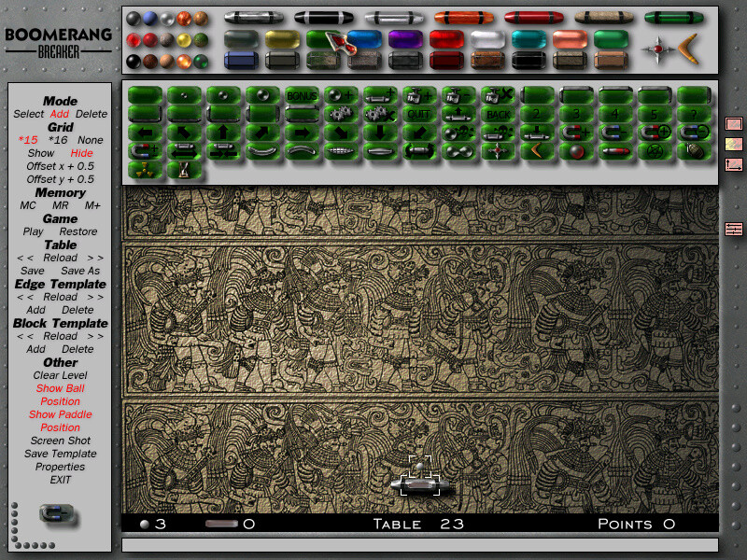Image resolution: width=747 pixels, height=560 pixels.
Task: Select the gears tile
Action: pyautogui.click(x=341, y=114)
